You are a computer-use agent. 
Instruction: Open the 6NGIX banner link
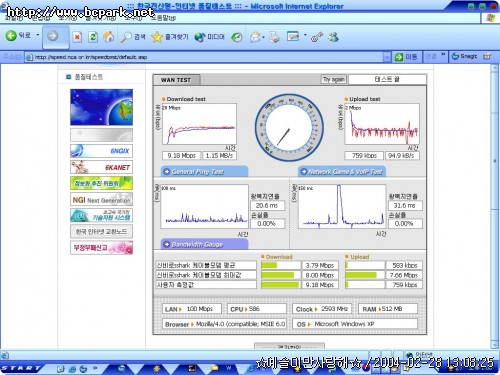pos(101,151)
